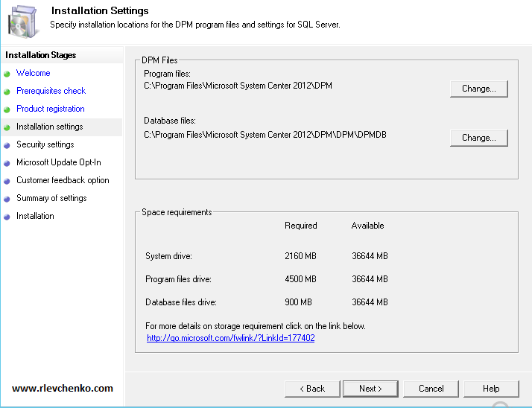Screen dimensions: 532x408
Task: Click the DPMDB database path text
Action: pyautogui.click(x=265, y=135)
